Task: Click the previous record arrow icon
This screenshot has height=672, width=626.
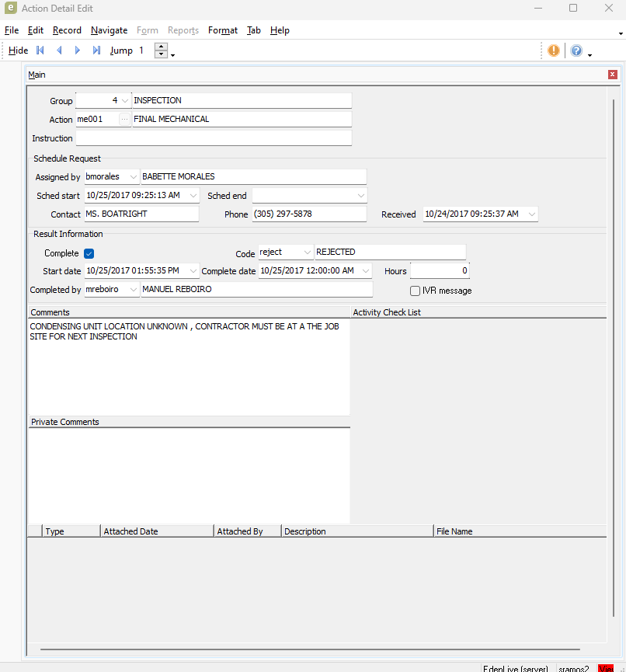Action: 59,50
